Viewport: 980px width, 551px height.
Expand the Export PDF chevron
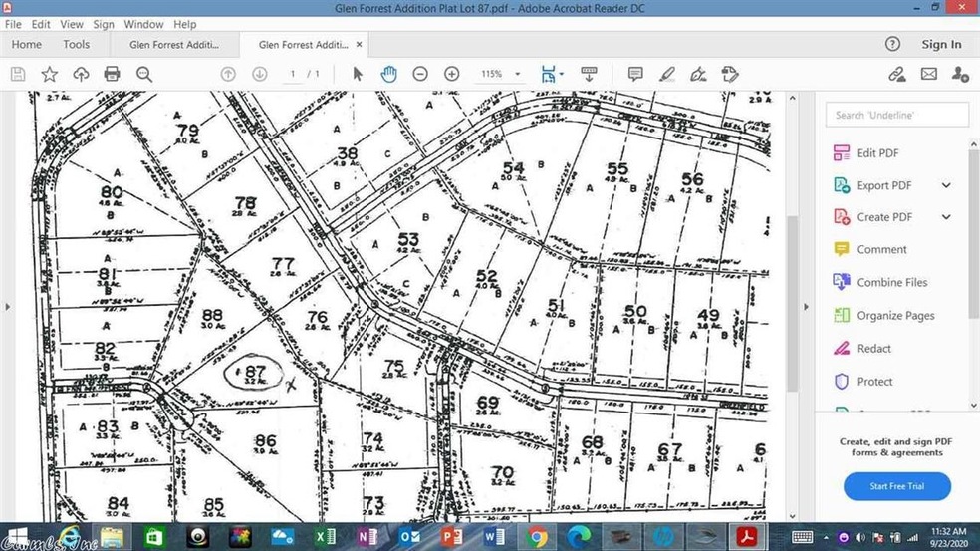coord(946,185)
